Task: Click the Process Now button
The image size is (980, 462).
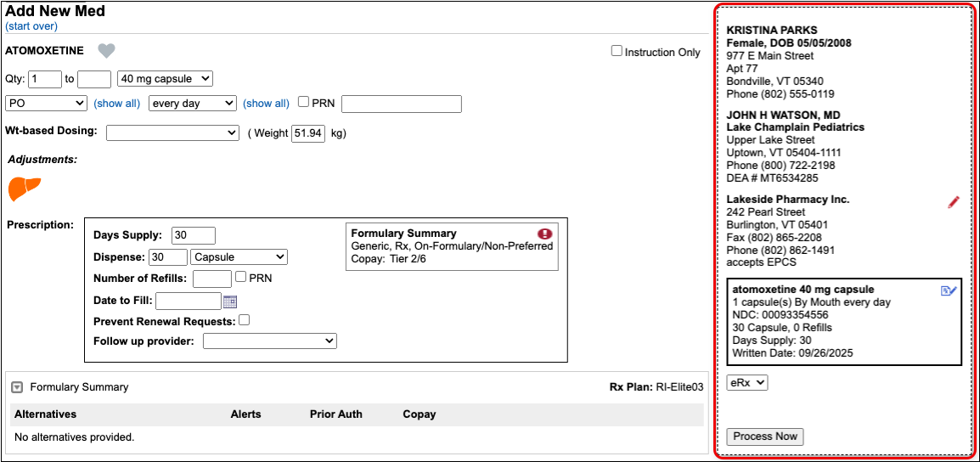Action: point(765,437)
